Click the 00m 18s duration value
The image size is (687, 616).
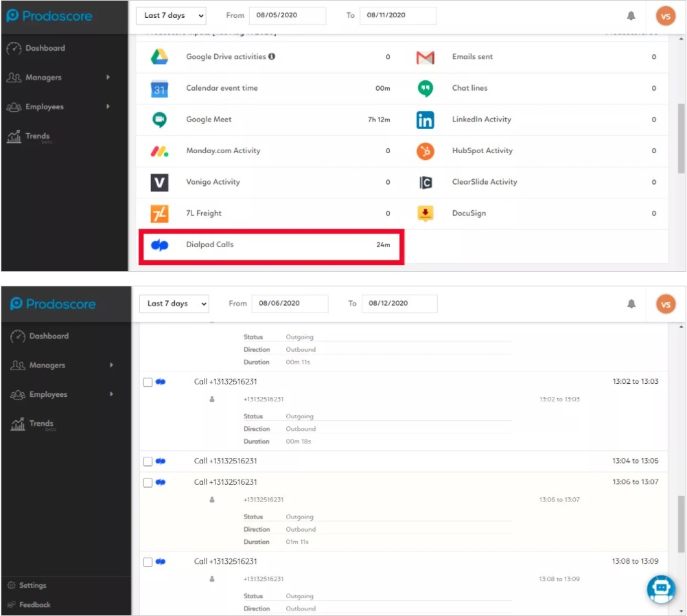click(x=299, y=442)
